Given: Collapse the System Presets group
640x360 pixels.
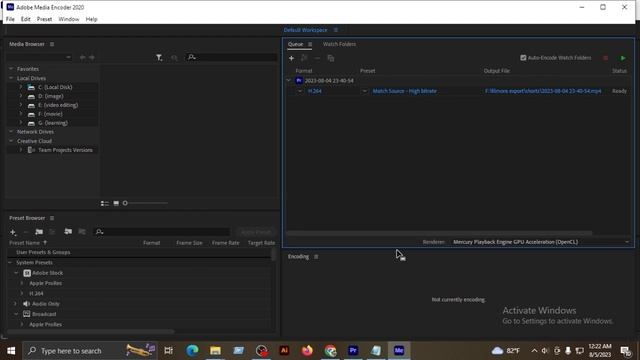Looking at the screenshot, I should click(x=11, y=262).
